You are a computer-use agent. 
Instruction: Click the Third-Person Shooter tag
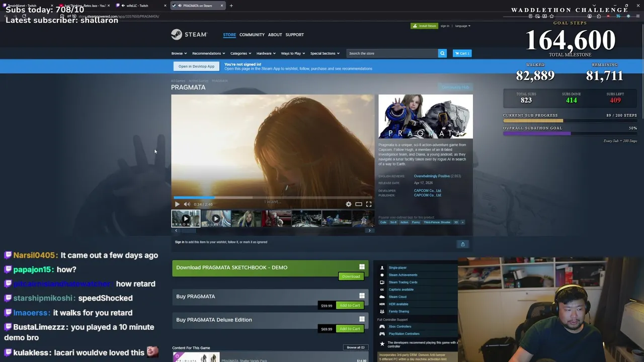click(x=437, y=222)
